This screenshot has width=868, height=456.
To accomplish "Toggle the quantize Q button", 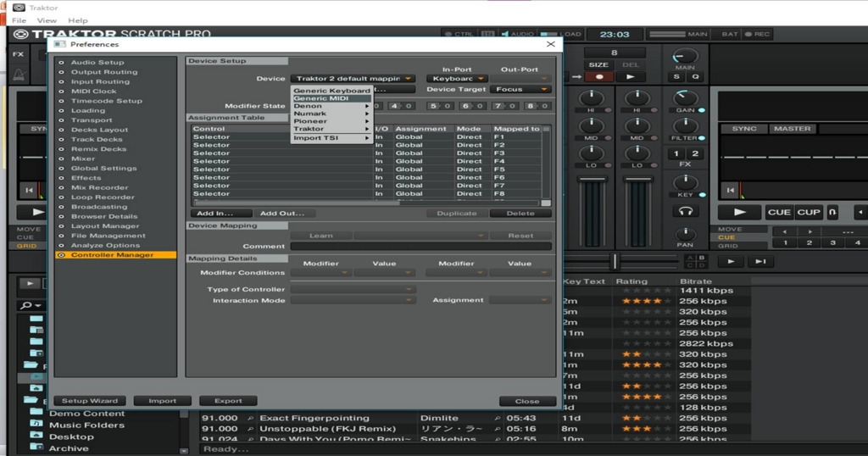I will (695, 77).
